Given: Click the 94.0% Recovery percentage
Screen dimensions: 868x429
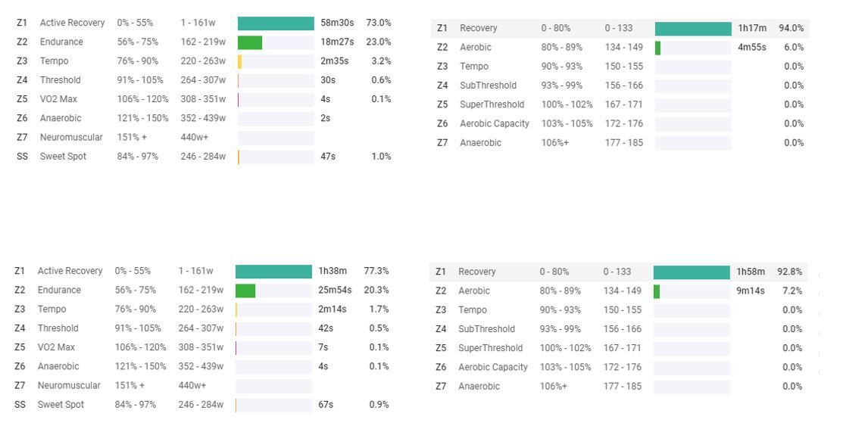Looking at the screenshot, I should (x=791, y=29).
